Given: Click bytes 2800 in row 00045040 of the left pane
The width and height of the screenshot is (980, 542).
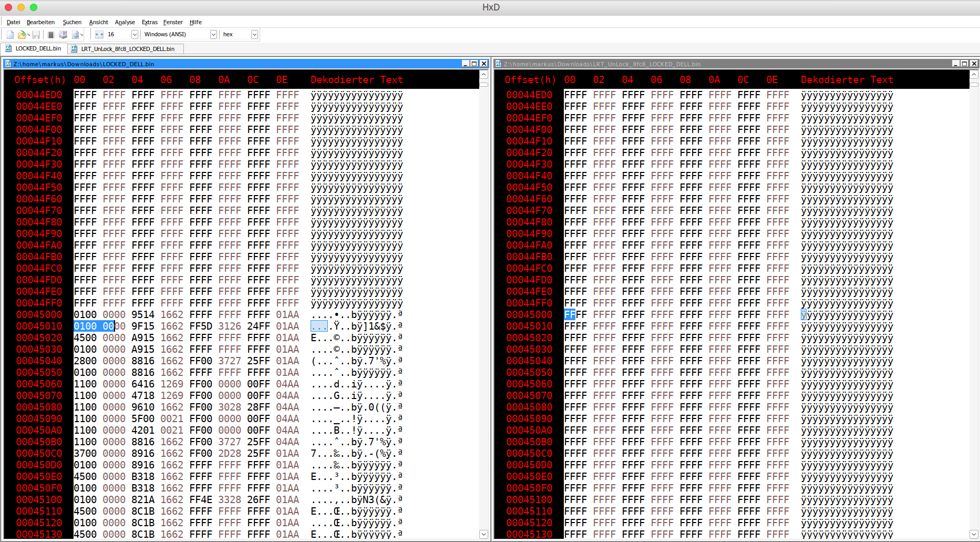Looking at the screenshot, I should (x=85, y=361).
